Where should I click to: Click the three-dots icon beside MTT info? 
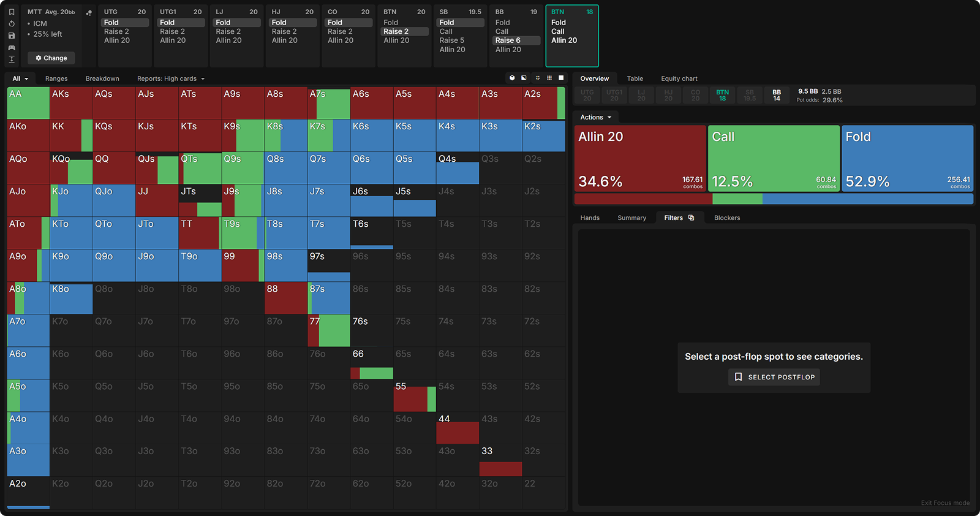(x=89, y=13)
